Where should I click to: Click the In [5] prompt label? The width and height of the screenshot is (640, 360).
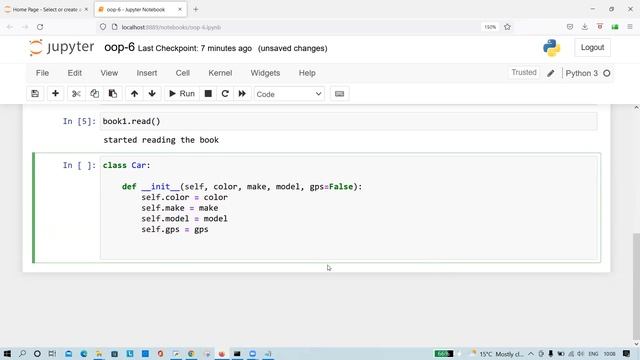tap(79, 121)
